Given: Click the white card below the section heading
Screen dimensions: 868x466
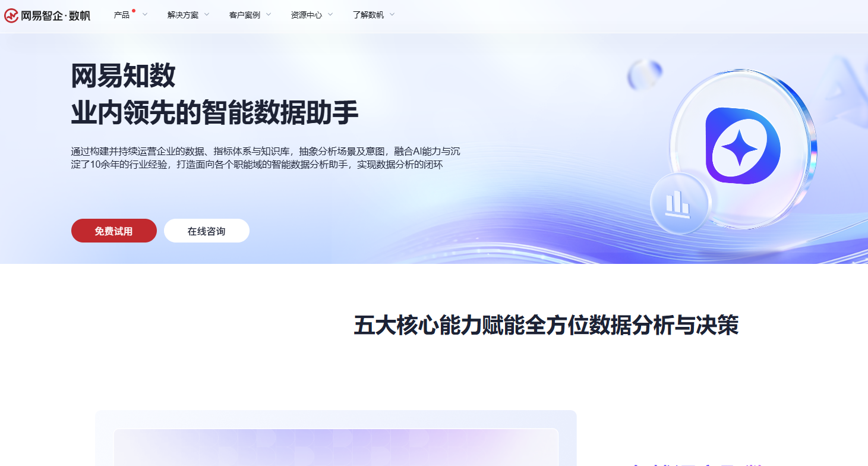Looking at the screenshot, I should [336, 439].
